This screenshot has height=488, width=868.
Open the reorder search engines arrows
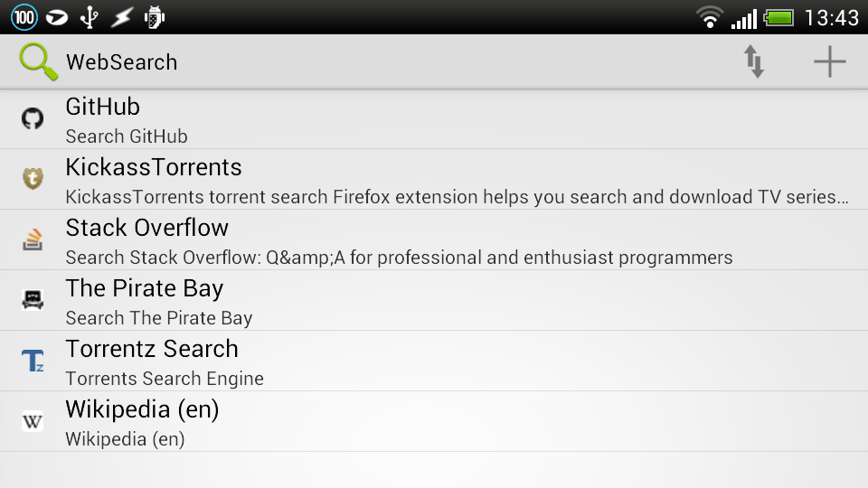[x=754, y=61]
